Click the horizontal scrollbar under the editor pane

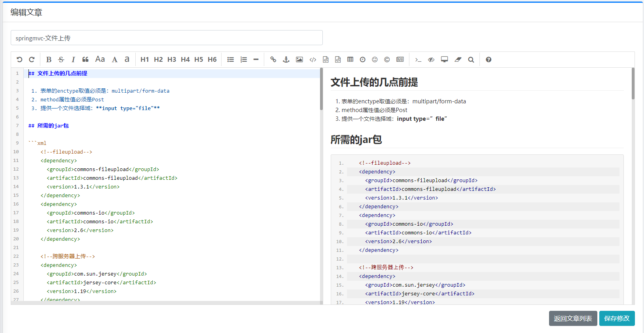pos(165,303)
